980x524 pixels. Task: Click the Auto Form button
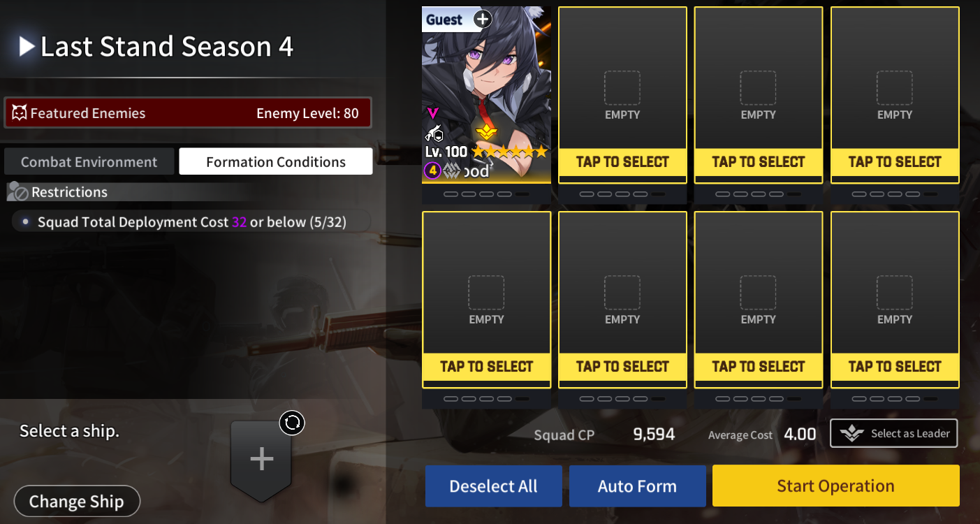click(x=637, y=486)
